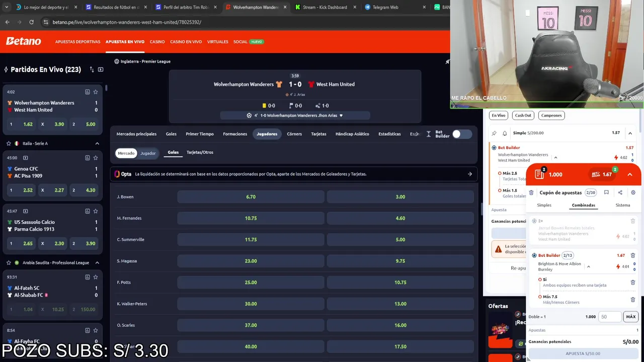Image resolution: width=644 pixels, height=362 pixels.
Task: Switch to Tarjetas market tab
Action: coord(318,134)
